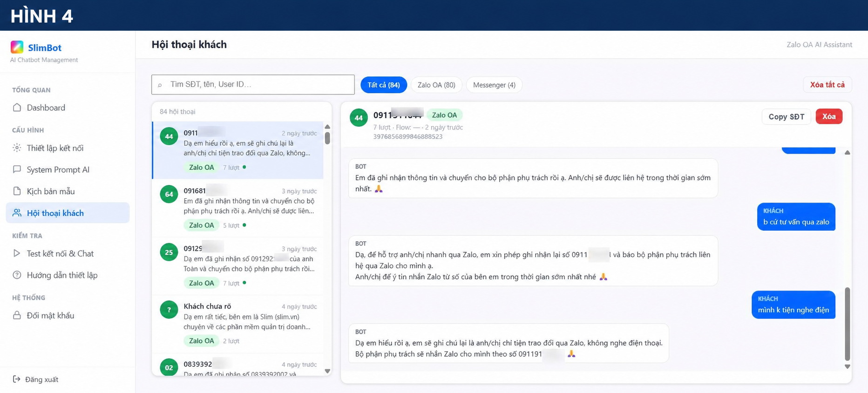Click the chat panel scroll-up arrow
This screenshot has height=393, width=868.
[x=848, y=153]
